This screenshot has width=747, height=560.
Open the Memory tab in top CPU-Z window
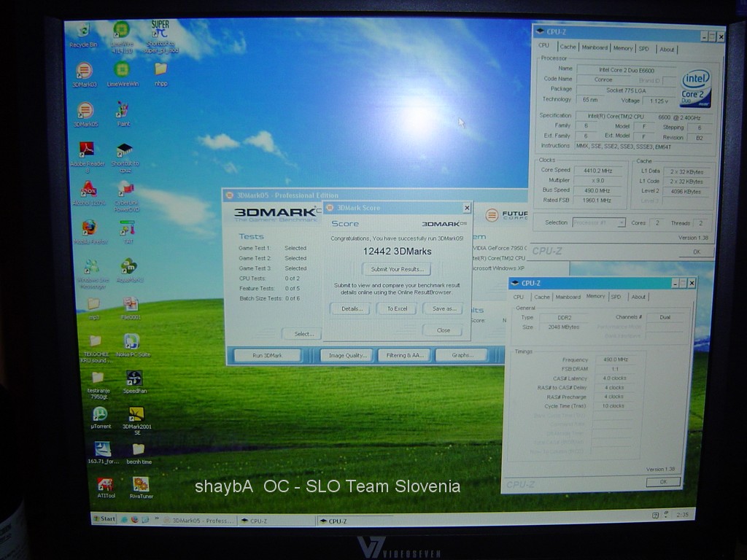623,48
